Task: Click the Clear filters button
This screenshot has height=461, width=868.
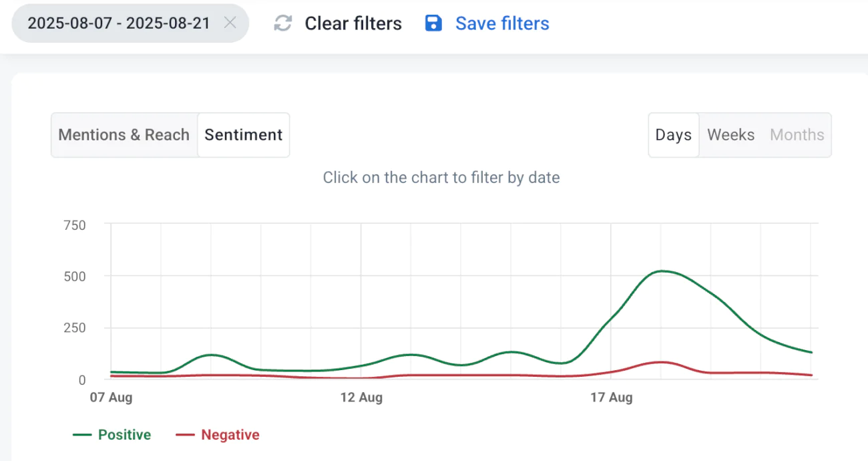Action: point(353,23)
